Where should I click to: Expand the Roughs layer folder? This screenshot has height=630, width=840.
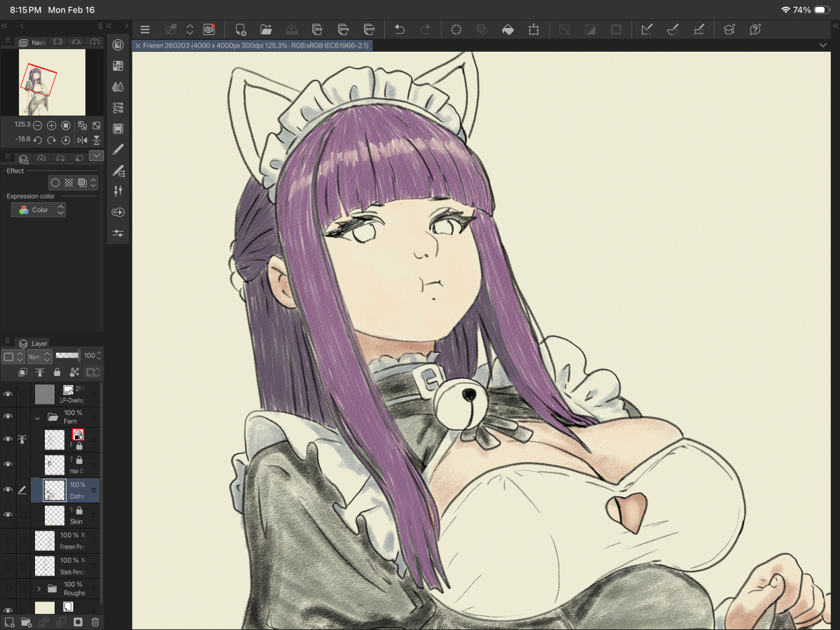(39, 589)
